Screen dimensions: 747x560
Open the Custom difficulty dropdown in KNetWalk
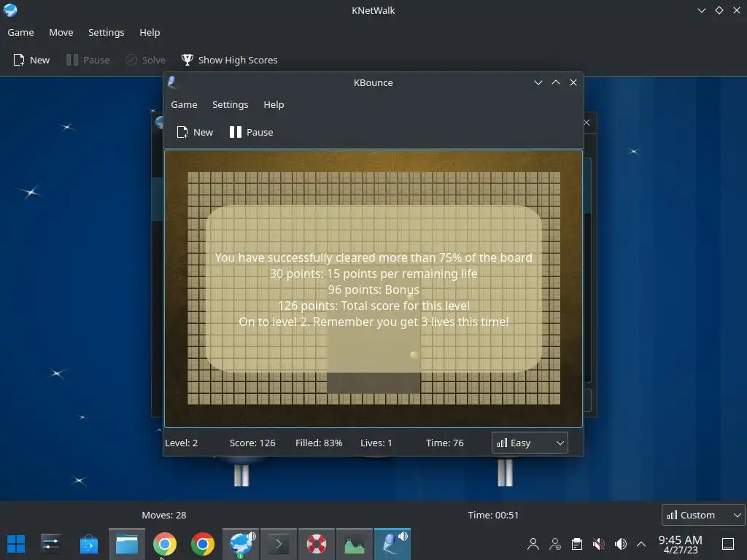coord(703,516)
